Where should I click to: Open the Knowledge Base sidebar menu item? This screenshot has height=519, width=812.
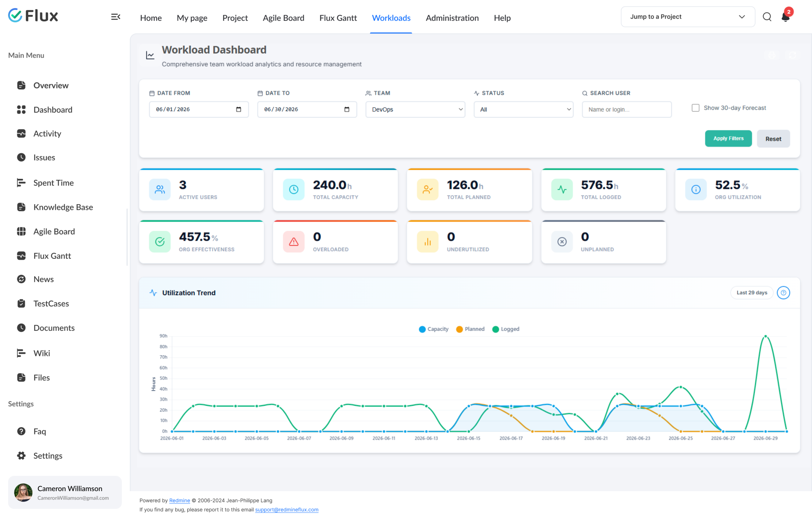pyautogui.click(x=63, y=207)
